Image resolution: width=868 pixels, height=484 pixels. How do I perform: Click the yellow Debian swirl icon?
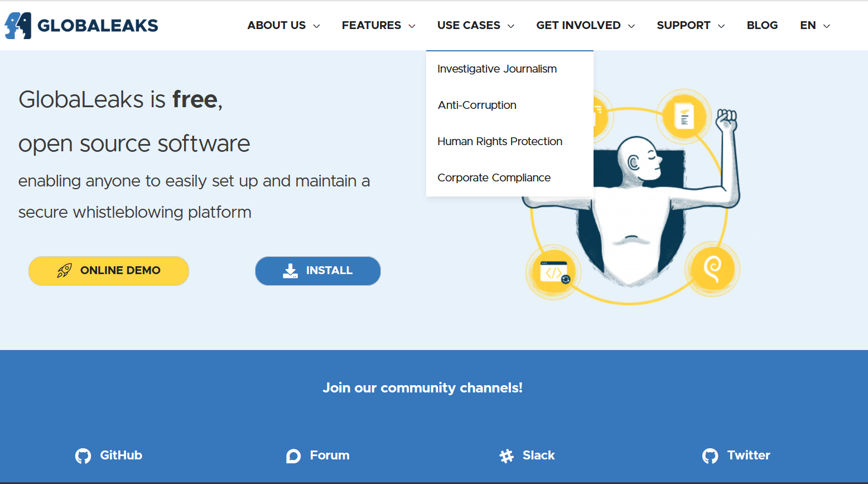(x=712, y=269)
